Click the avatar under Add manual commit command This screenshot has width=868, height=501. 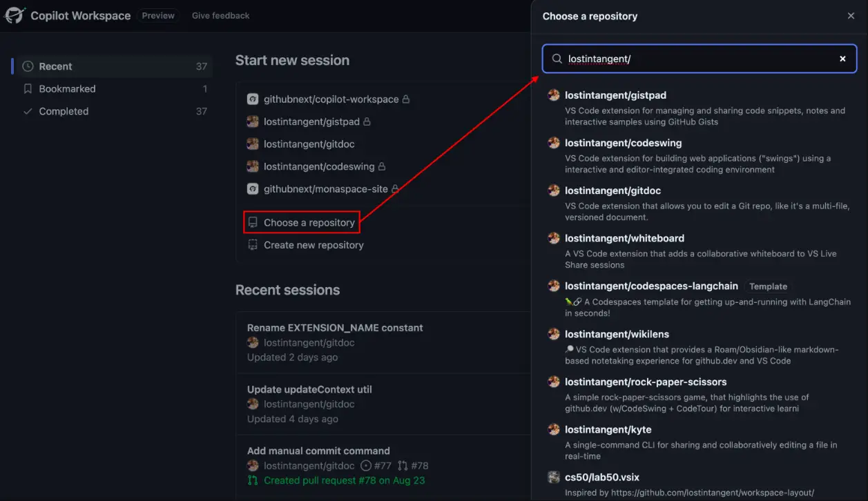click(253, 466)
